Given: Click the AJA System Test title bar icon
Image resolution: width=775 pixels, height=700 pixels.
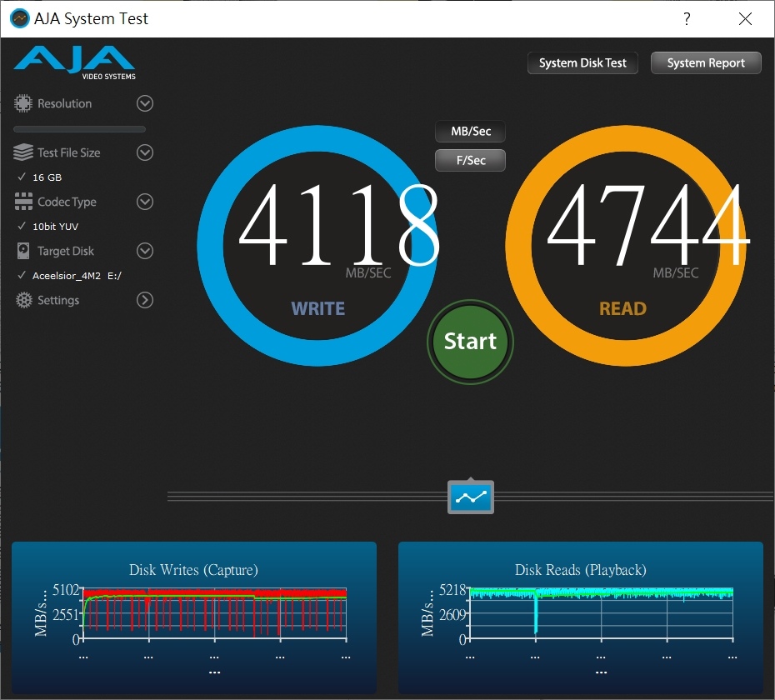Looking at the screenshot, I should [20, 19].
